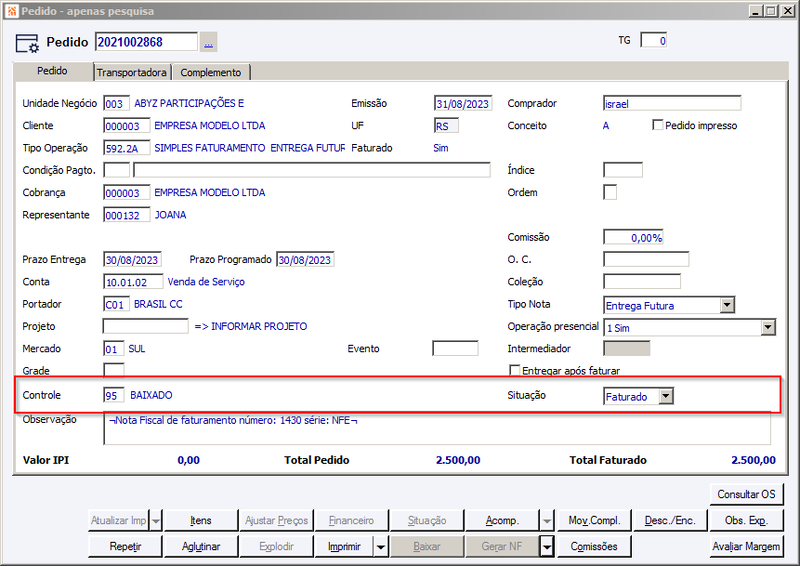Click the Itens button
The height and width of the screenshot is (566, 800).
click(201, 521)
